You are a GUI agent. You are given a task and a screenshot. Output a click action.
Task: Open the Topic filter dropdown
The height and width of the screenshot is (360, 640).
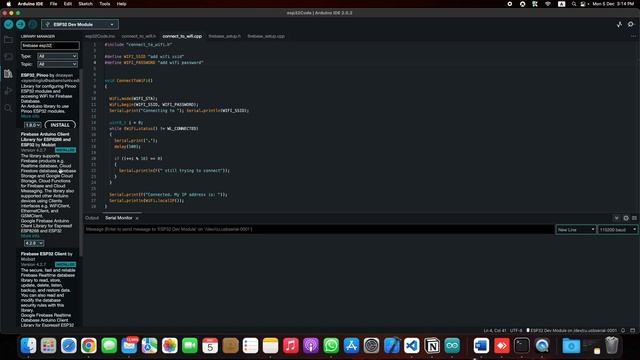click(57, 64)
